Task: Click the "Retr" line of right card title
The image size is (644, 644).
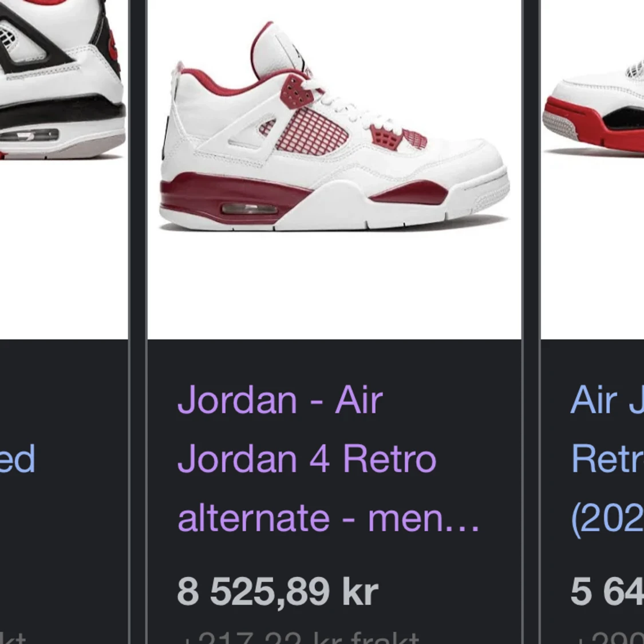Action: tap(607, 459)
